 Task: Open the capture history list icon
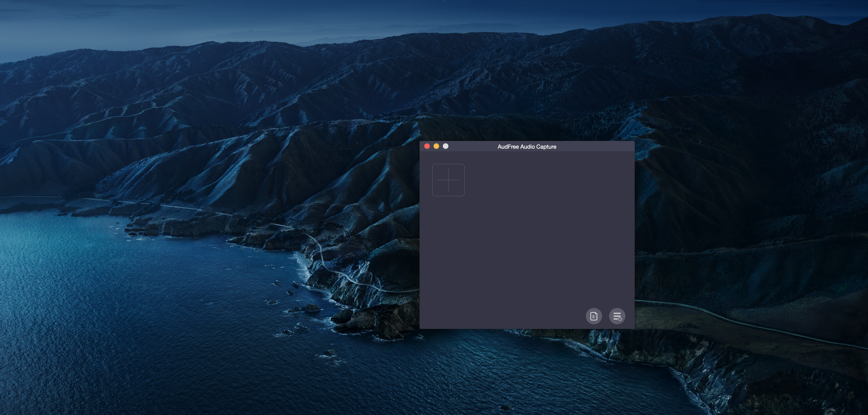(617, 316)
